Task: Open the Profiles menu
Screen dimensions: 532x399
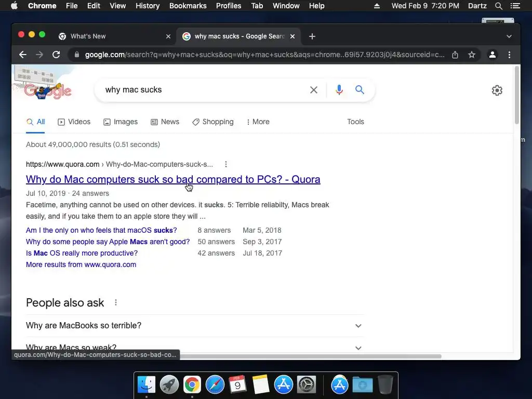Action: [x=229, y=6]
